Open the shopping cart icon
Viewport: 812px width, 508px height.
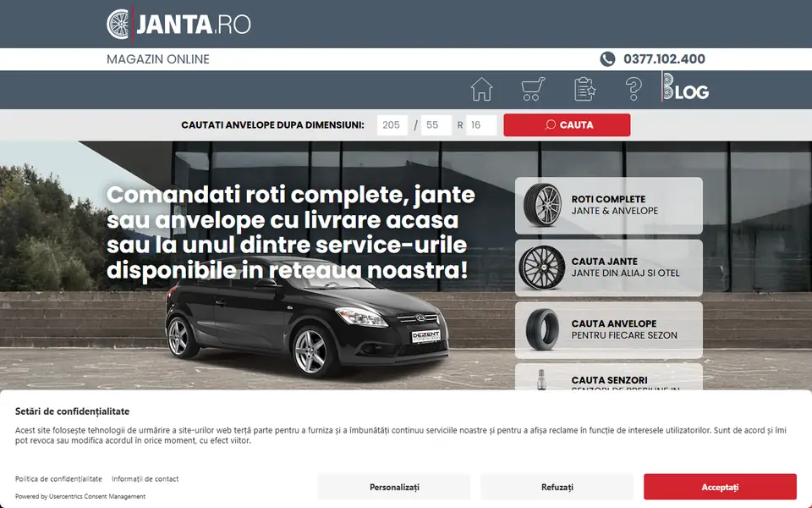[533, 89]
